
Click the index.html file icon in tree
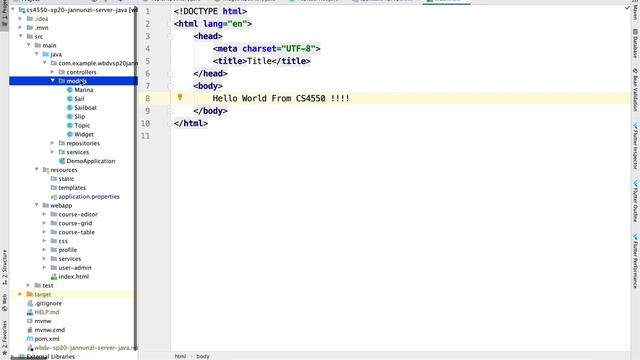pos(53,277)
